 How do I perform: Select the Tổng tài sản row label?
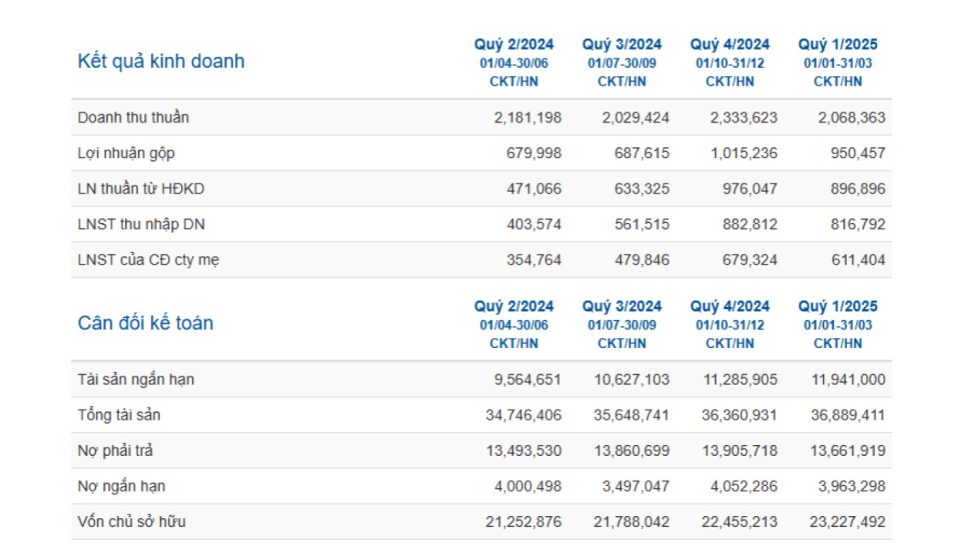tap(119, 415)
